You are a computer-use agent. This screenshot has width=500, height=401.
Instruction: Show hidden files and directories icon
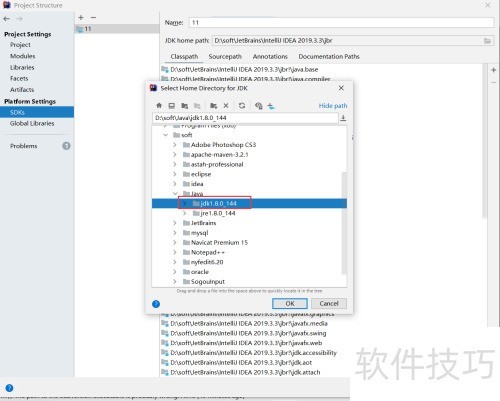pos(258,106)
